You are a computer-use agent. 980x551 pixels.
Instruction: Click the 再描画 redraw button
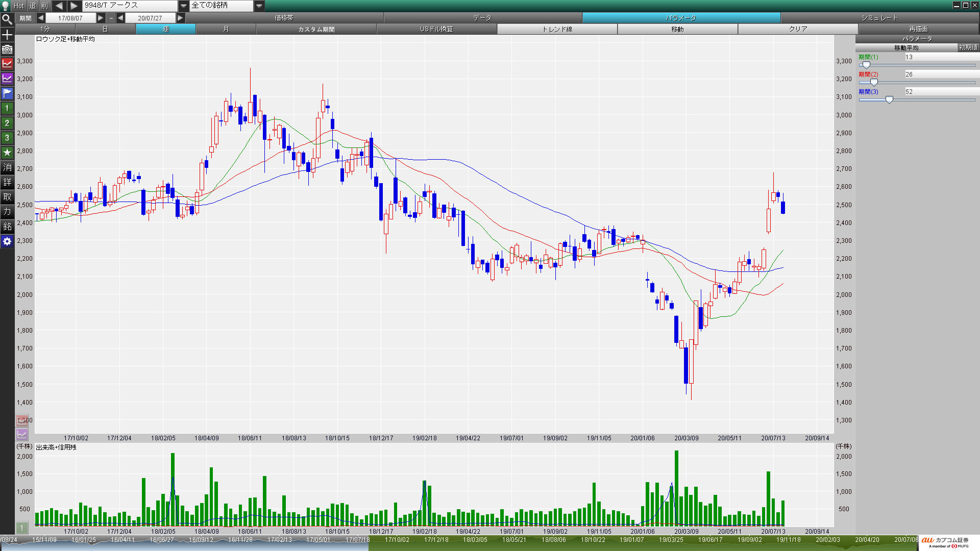point(918,29)
